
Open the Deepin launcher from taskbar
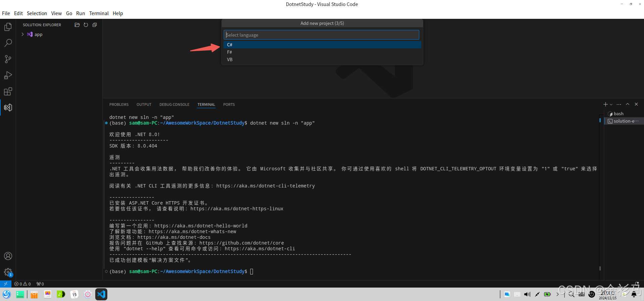pyautogui.click(x=7, y=294)
